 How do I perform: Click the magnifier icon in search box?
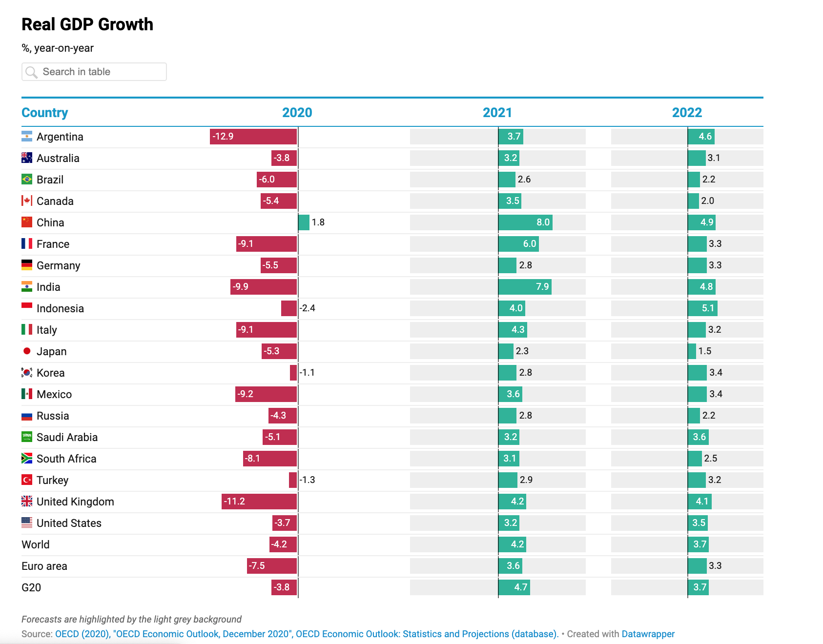point(31,72)
